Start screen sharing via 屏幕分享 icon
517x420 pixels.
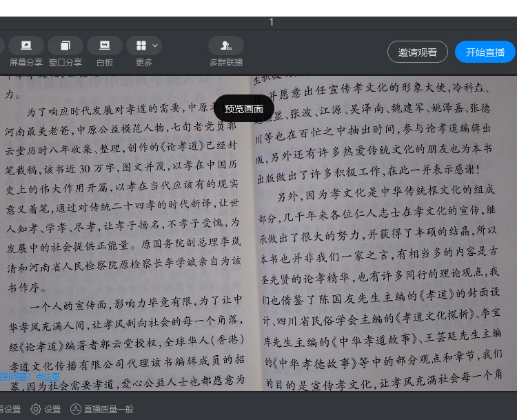pyautogui.click(x=26, y=46)
